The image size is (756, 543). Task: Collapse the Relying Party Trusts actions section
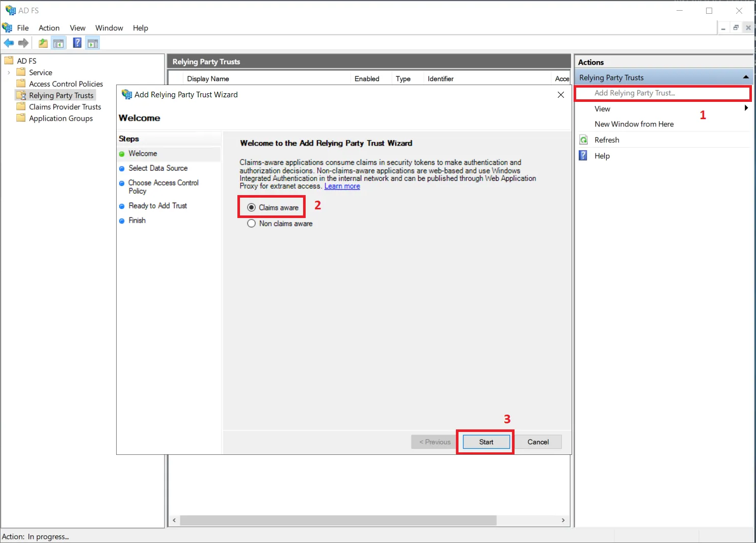tap(746, 77)
